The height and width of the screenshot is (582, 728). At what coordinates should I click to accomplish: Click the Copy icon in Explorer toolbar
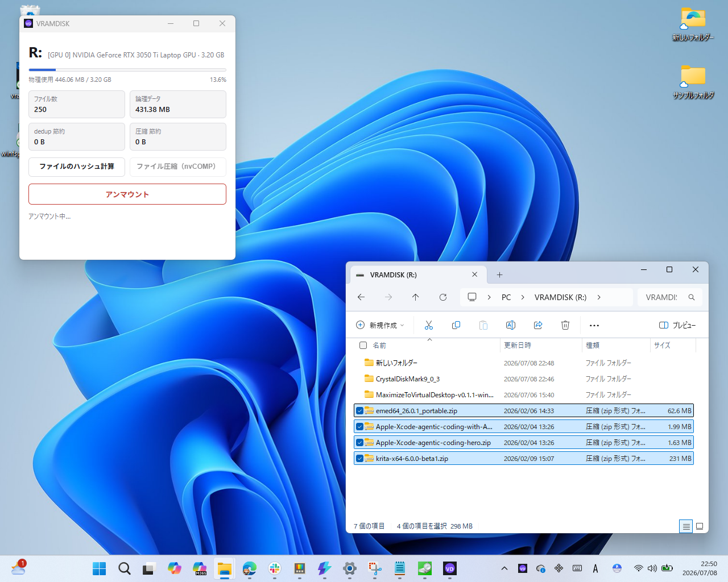[x=456, y=325]
